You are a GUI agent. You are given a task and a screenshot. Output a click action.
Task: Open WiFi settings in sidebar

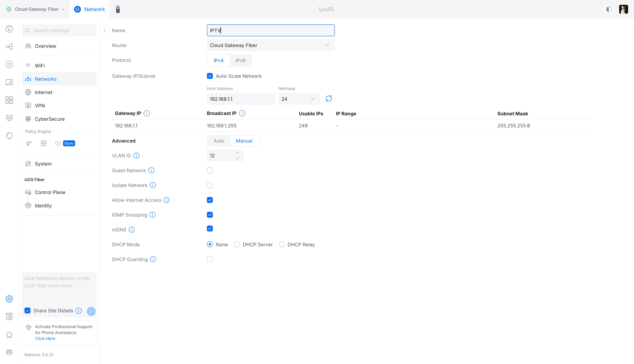[40, 66]
